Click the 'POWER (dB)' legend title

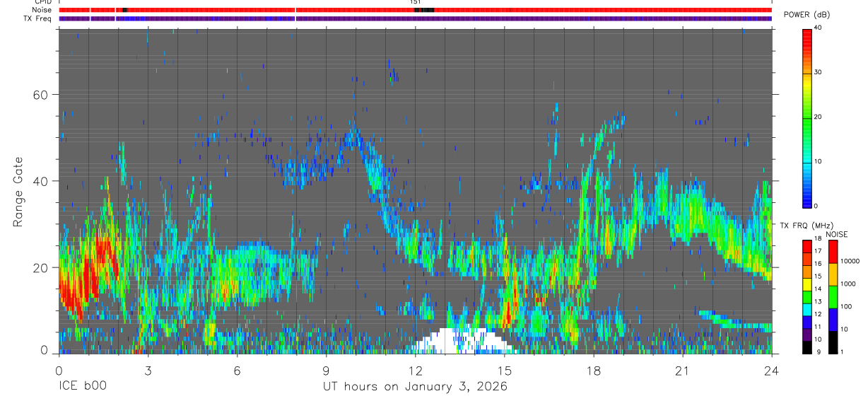(x=807, y=15)
